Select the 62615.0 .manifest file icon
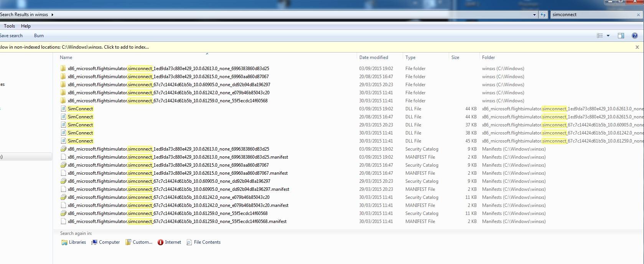 click(63, 173)
